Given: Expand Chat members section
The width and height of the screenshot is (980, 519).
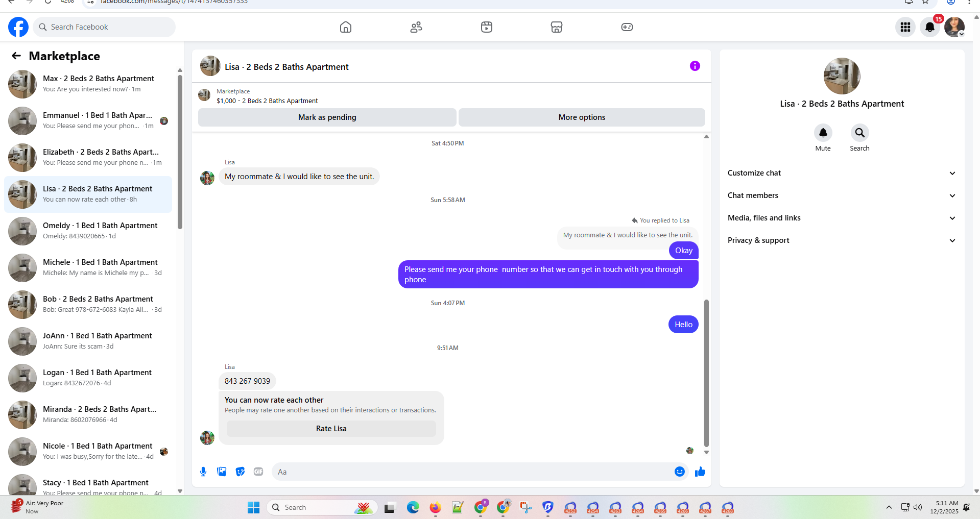Looking at the screenshot, I should (842, 195).
